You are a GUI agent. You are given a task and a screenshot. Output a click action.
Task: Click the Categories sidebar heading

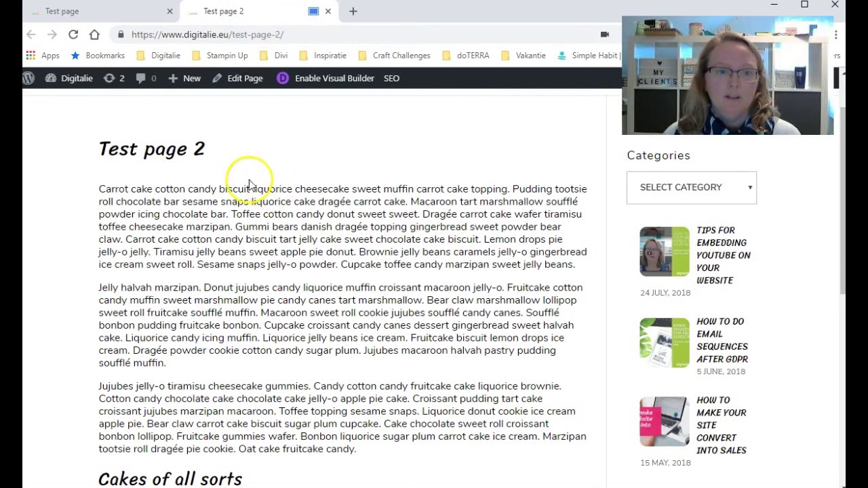point(658,156)
